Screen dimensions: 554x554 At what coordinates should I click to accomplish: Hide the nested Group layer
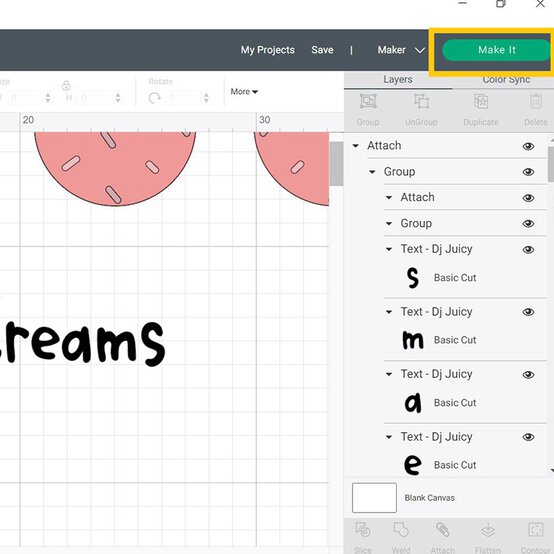click(x=528, y=224)
